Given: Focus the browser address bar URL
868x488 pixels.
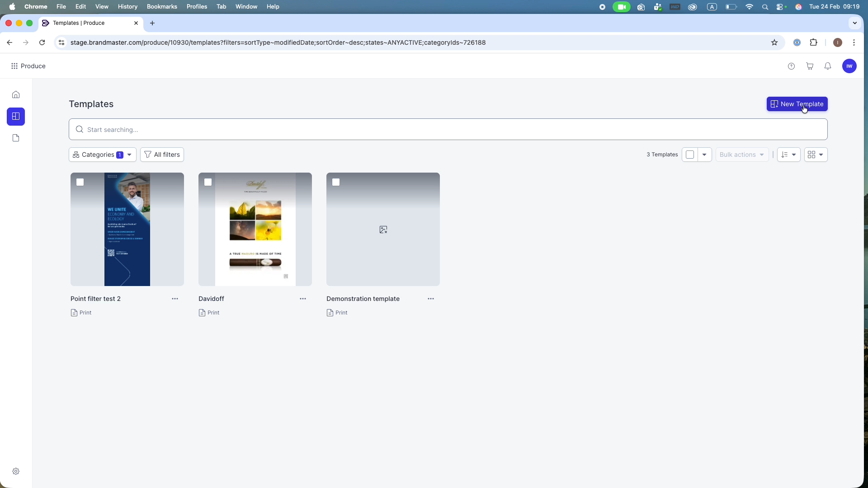Looking at the screenshot, I should 278,42.
